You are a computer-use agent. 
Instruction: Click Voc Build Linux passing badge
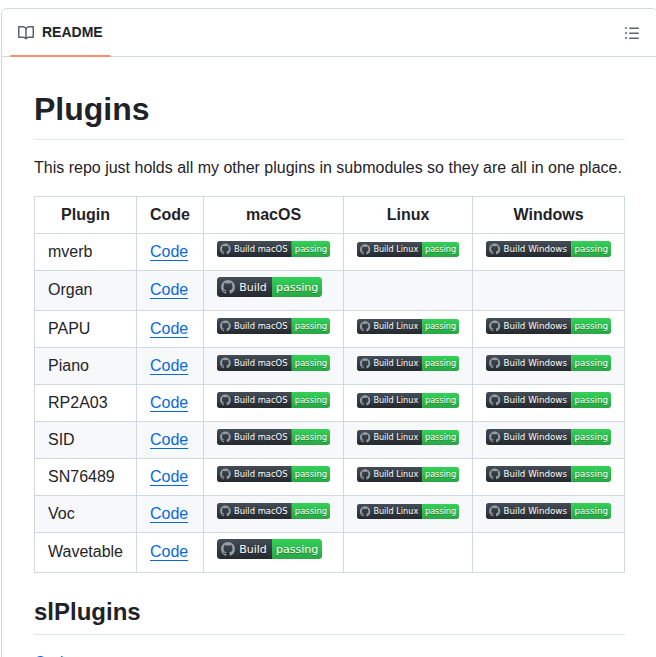pos(408,511)
